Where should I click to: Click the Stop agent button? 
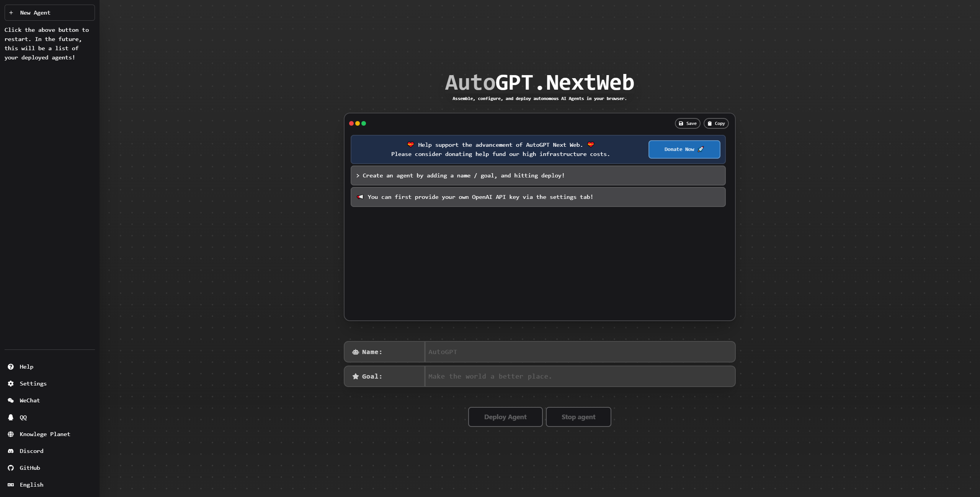point(578,417)
